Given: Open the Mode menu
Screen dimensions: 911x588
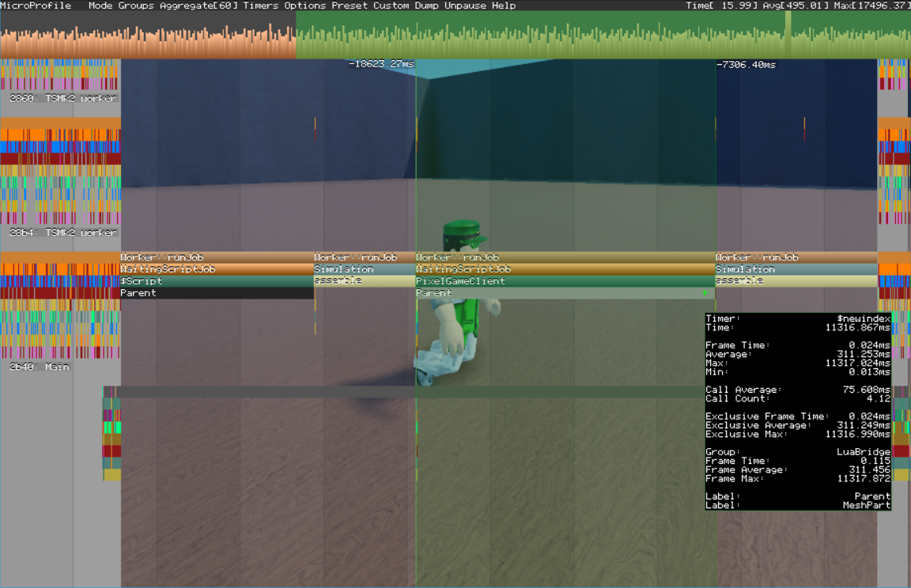Looking at the screenshot, I should point(100,6).
